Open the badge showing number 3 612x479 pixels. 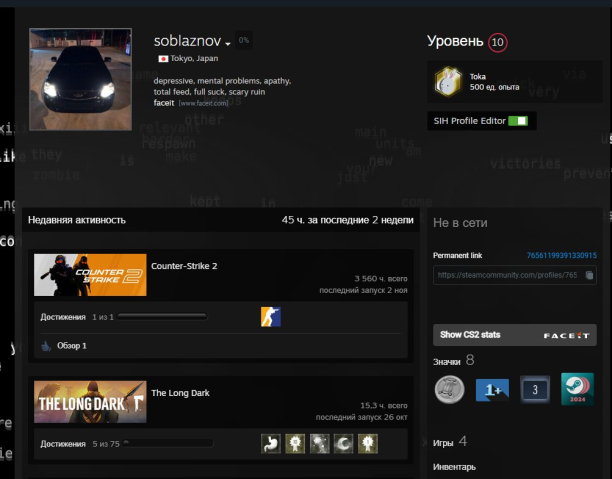click(535, 389)
